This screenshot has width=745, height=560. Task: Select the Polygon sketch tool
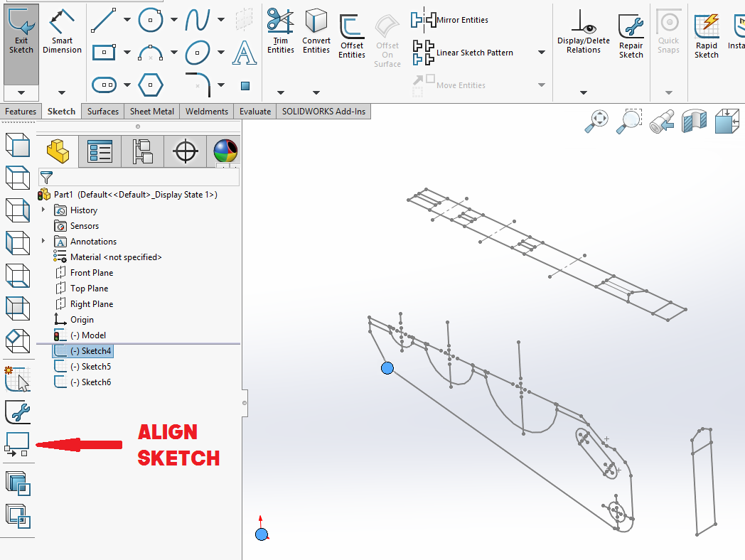coord(151,85)
